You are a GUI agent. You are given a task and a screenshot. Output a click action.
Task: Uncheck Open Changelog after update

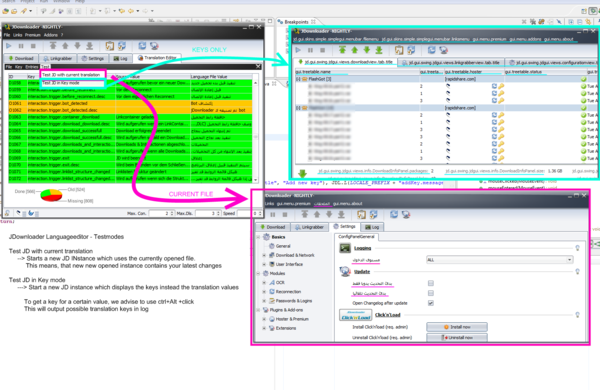coord(431,303)
